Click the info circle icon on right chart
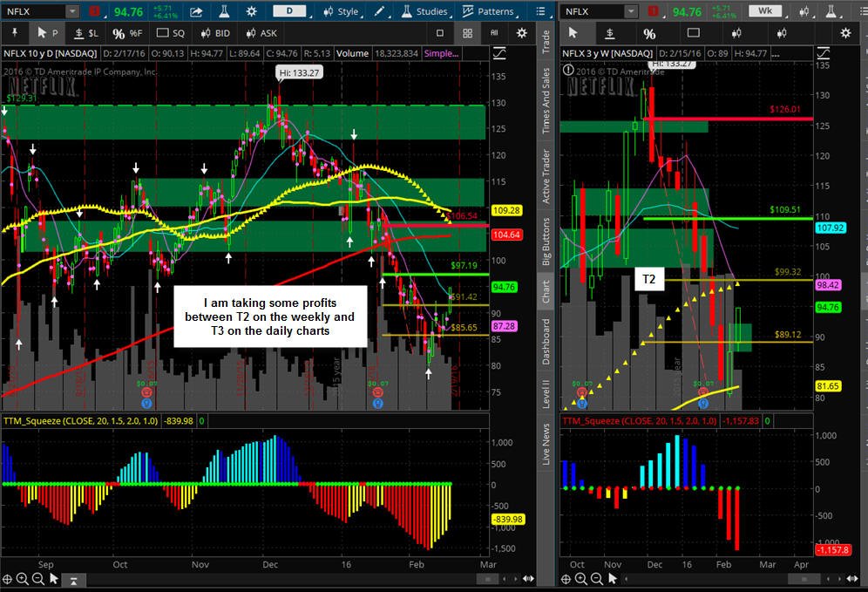868x592 pixels. click(568, 70)
